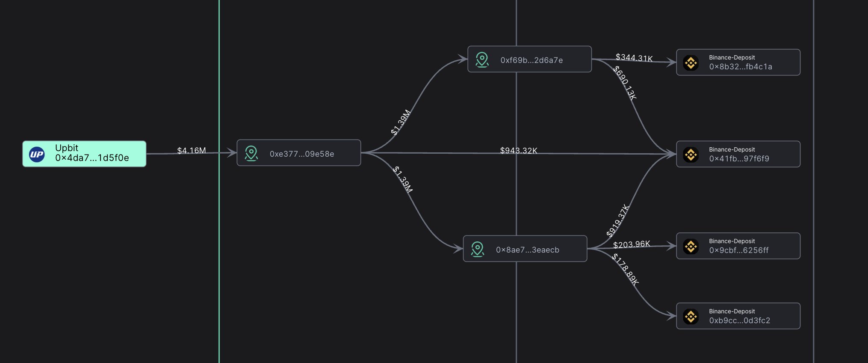
Task: Click the $690.13K transfer edge label
Action: [x=625, y=83]
